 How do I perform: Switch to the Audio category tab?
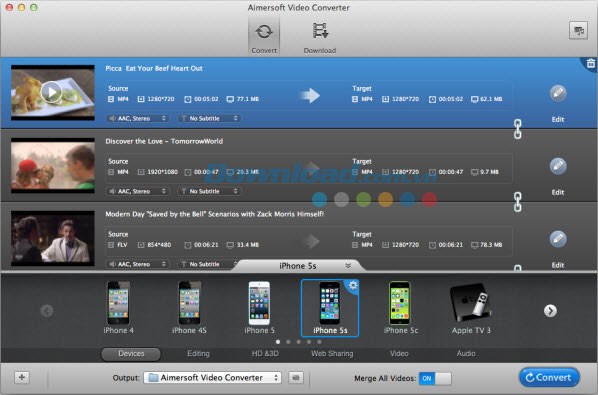[x=466, y=354]
